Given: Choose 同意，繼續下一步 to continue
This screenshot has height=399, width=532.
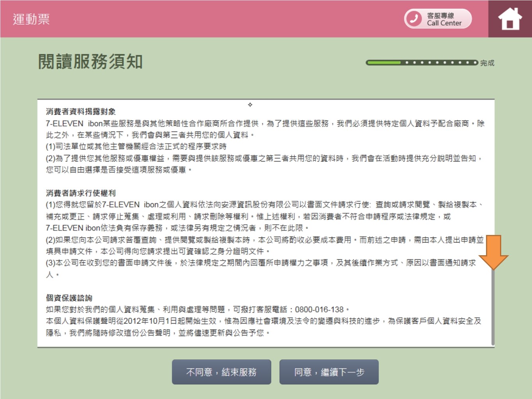Looking at the screenshot, I should click(329, 372).
